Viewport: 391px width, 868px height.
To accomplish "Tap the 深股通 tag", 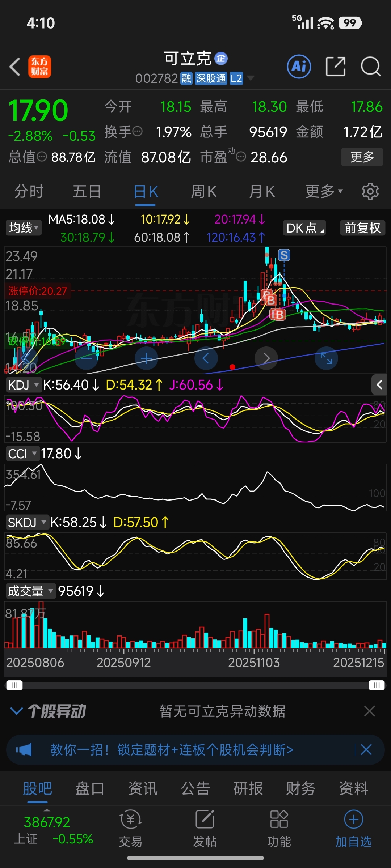I will [x=211, y=78].
